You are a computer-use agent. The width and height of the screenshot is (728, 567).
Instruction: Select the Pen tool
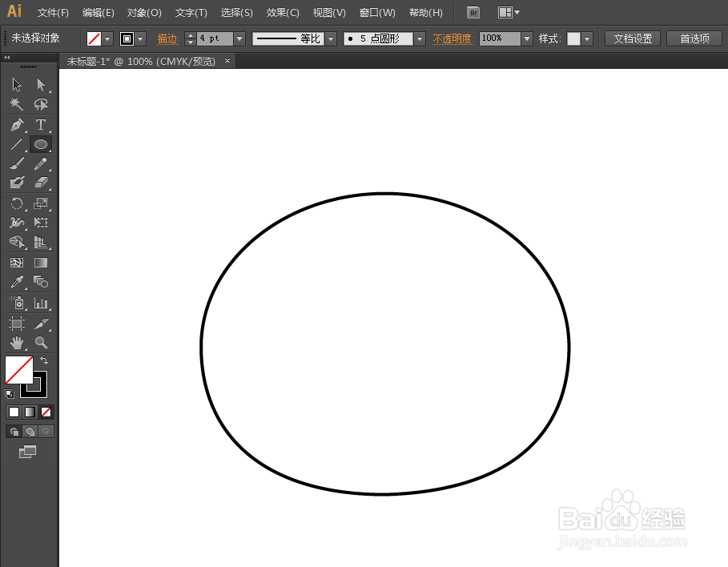coord(17,124)
